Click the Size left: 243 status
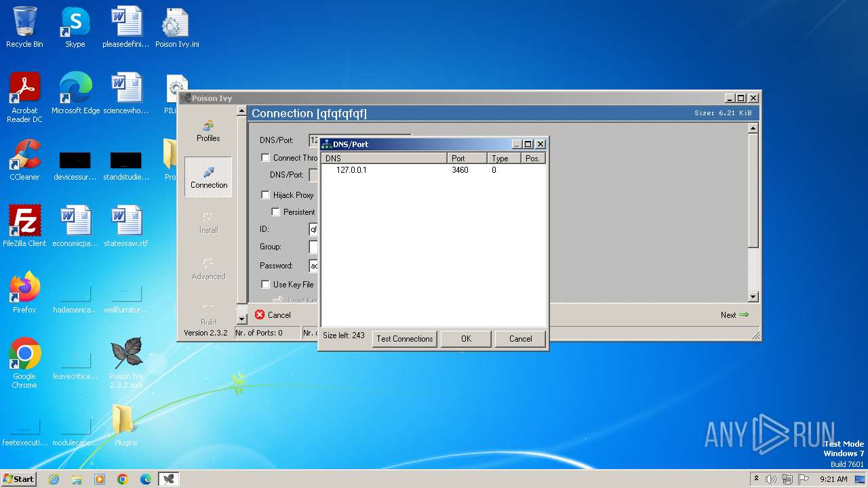 point(344,336)
